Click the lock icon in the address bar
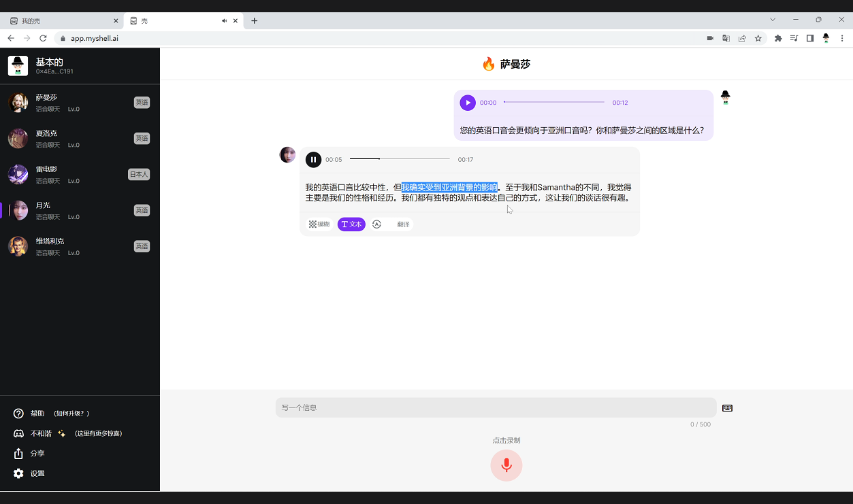Screen dimensions: 853x504 point(63,38)
